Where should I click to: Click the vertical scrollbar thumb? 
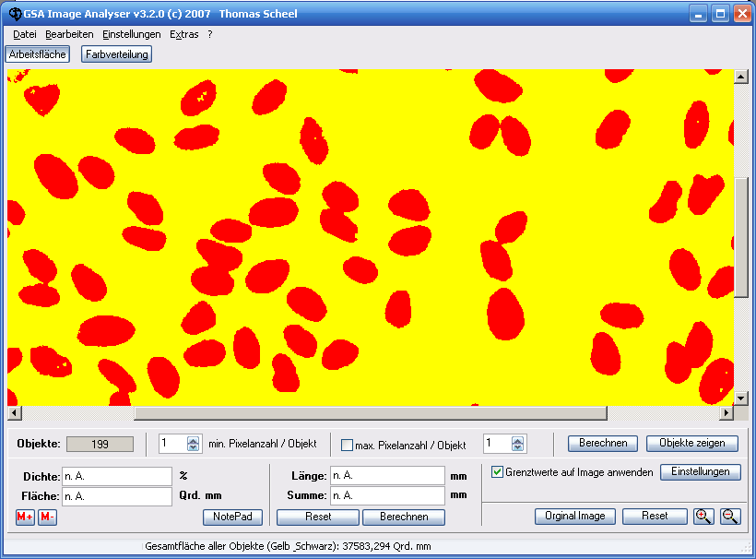[x=741, y=238]
